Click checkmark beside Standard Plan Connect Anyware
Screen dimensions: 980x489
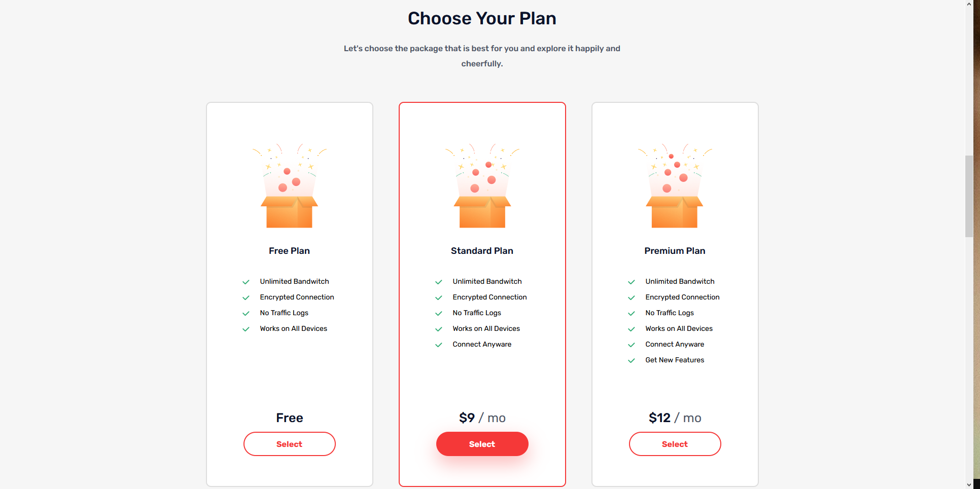[439, 345]
